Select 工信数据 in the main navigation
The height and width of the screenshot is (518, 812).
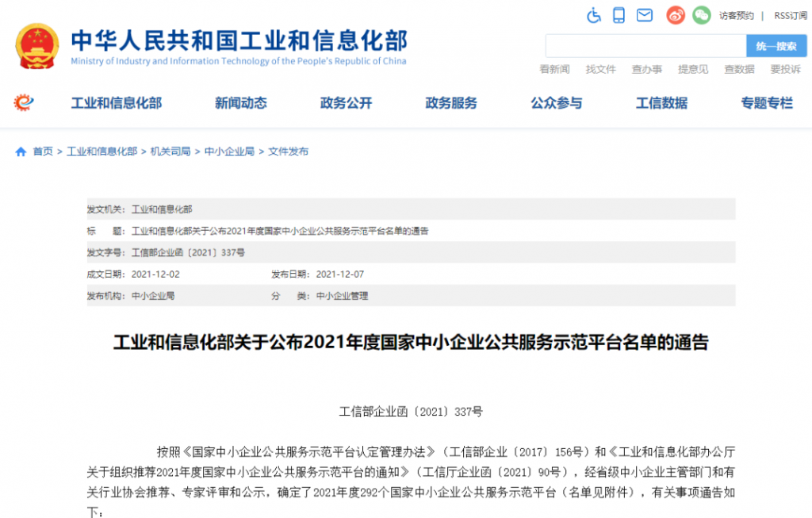[661, 103]
